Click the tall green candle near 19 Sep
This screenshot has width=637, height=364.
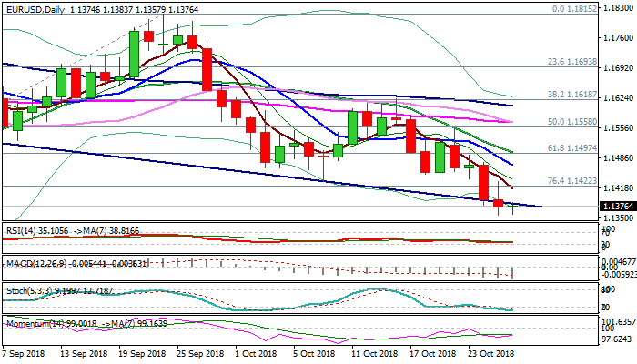pyautogui.click(x=134, y=54)
